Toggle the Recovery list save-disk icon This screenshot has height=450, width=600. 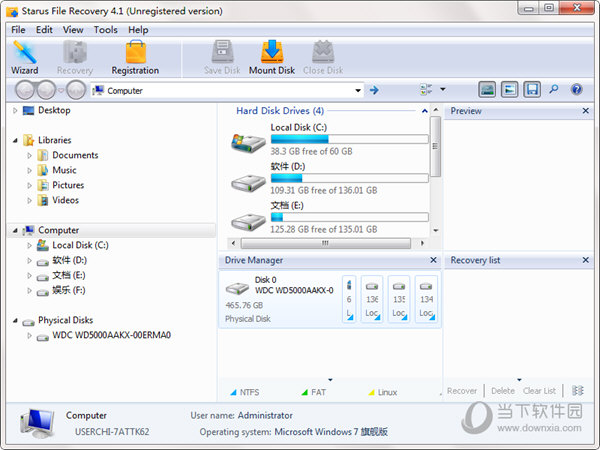[532, 90]
